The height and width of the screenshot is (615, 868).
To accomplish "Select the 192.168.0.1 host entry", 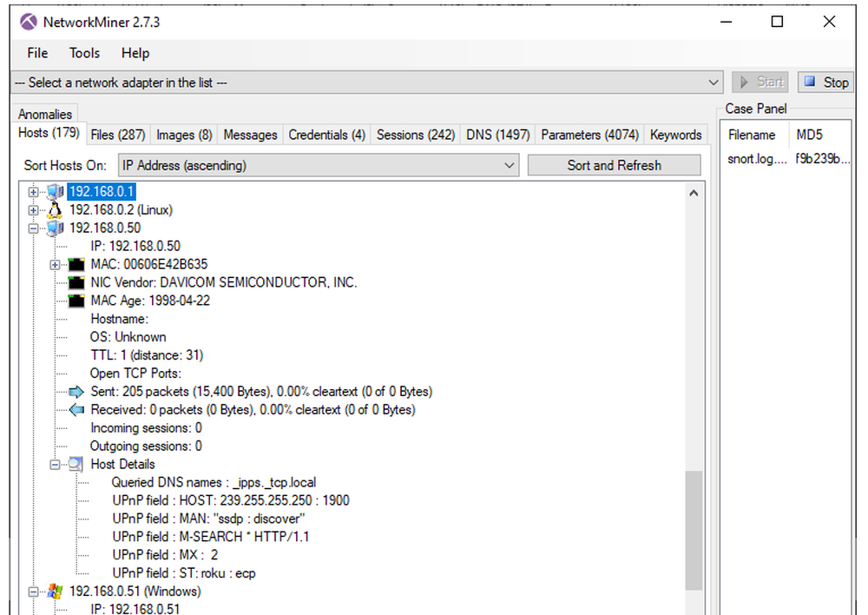I will [102, 192].
